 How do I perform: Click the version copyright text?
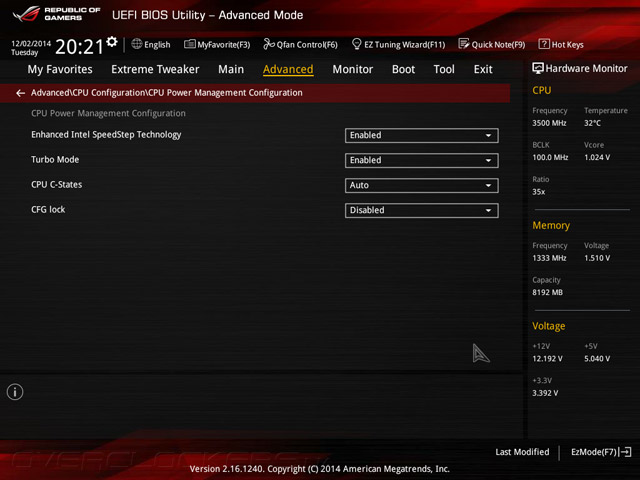tap(320, 469)
